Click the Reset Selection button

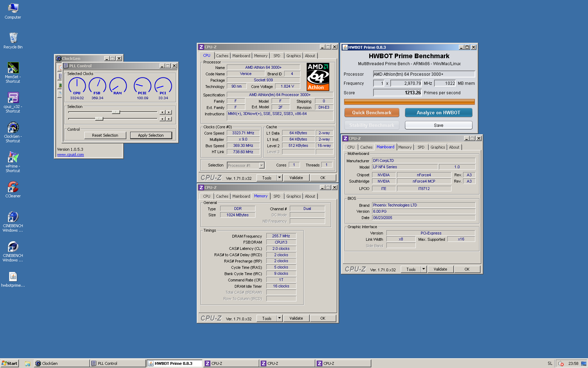105,135
